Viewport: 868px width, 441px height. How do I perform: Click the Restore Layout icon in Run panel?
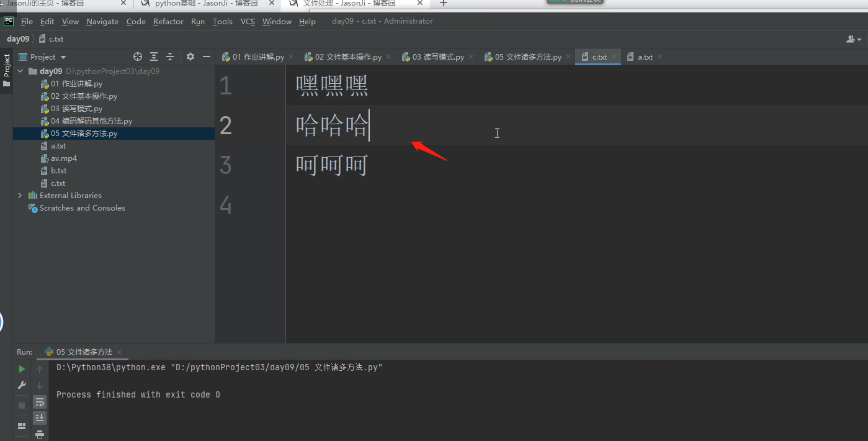[22, 426]
